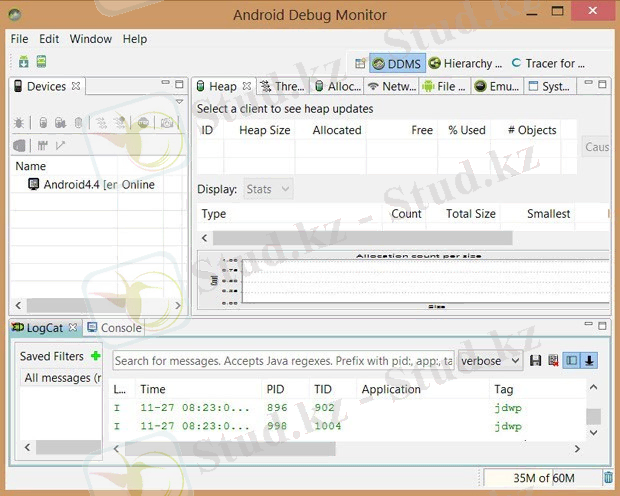Select the All messages filter
Viewport: 620px width, 496px height.
click(x=62, y=378)
